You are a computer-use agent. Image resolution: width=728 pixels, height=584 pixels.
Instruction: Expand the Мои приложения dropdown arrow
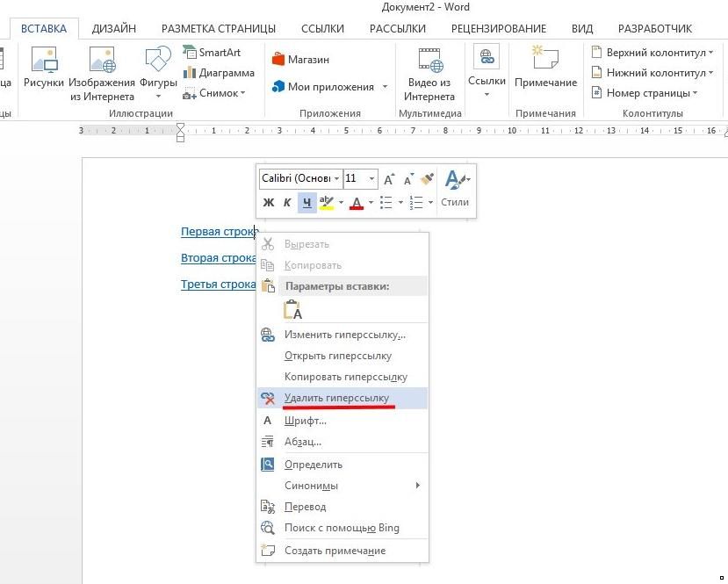pos(385,87)
